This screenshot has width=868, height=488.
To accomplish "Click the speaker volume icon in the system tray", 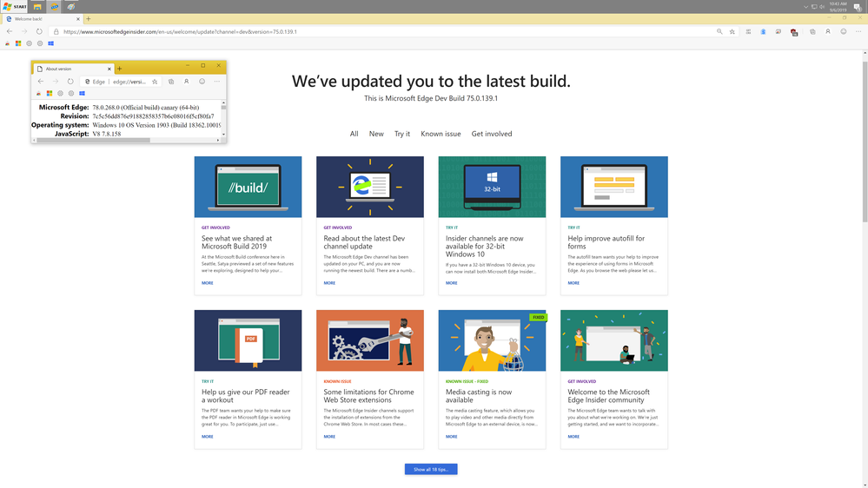I will coord(822,7).
